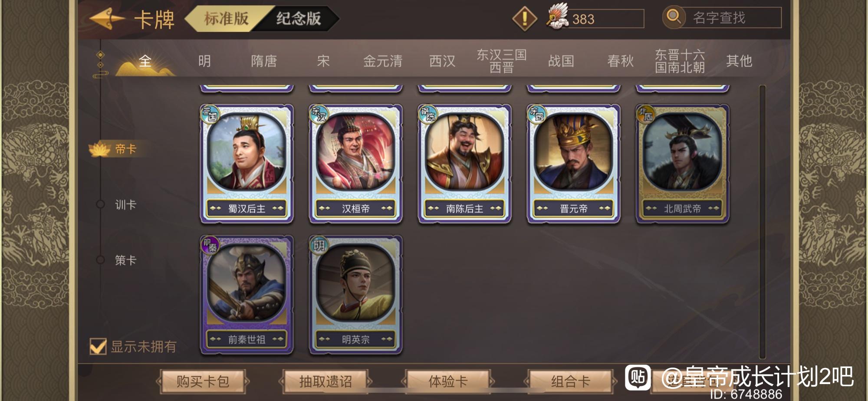This screenshot has width=868, height=401.
Task: Choose the 北周武帝 card
Action: coord(682,164)
